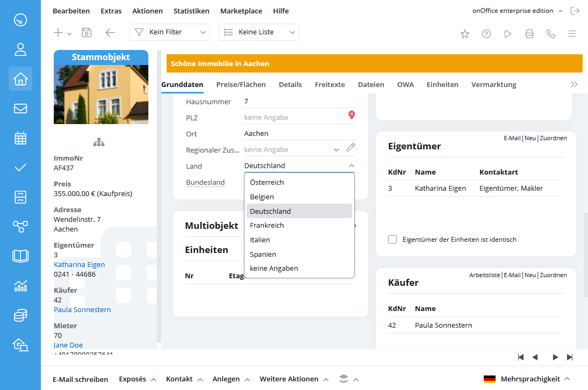The image size is (588, 390).
Task: Expand the dropdown arrow beside the plus icon
Action: tap(69, 34)
